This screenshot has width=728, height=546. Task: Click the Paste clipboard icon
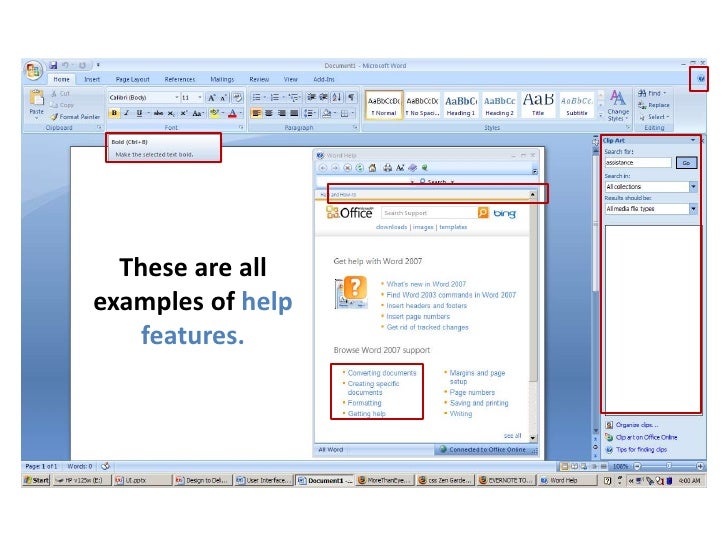click(x=36, y=100)
